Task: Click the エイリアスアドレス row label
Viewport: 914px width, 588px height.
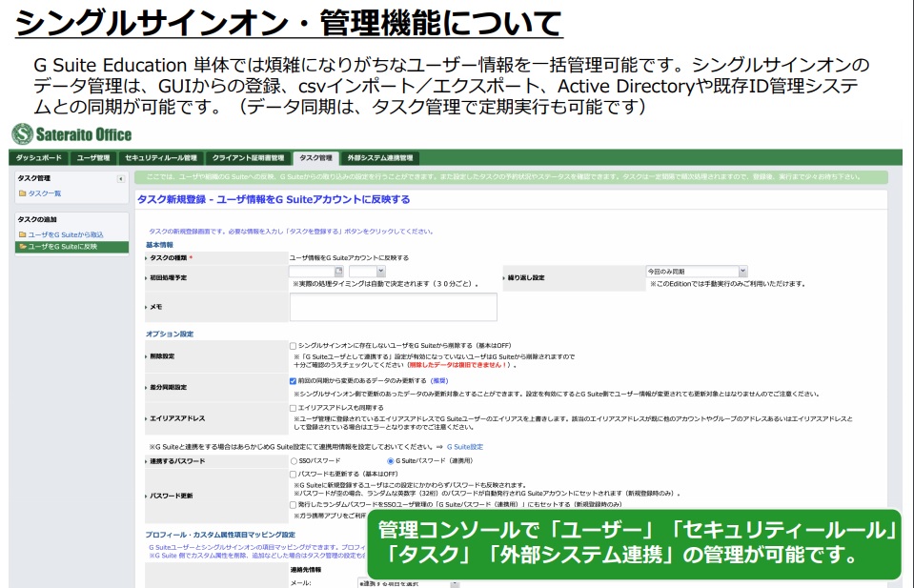Action: (x=177, y=418)
